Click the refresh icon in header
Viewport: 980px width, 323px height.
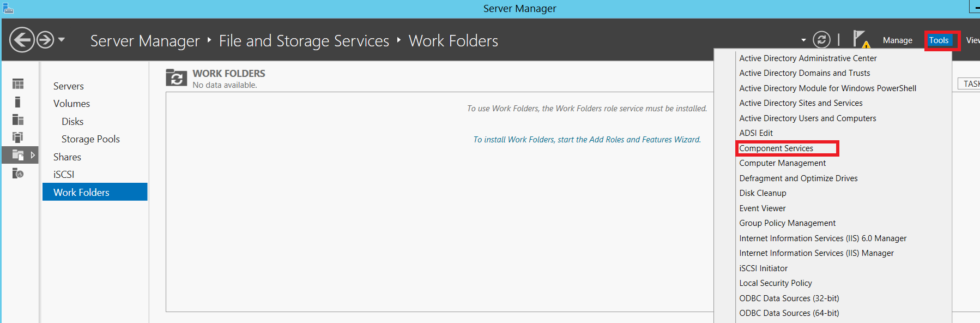tap(821, 40)
